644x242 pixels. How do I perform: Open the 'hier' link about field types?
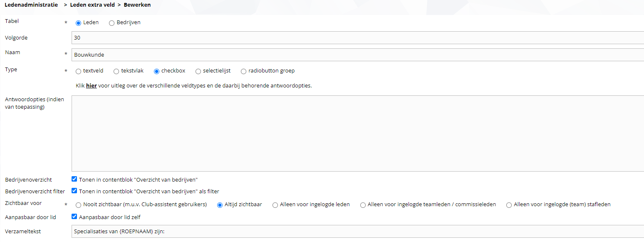[x=91, y=86]
